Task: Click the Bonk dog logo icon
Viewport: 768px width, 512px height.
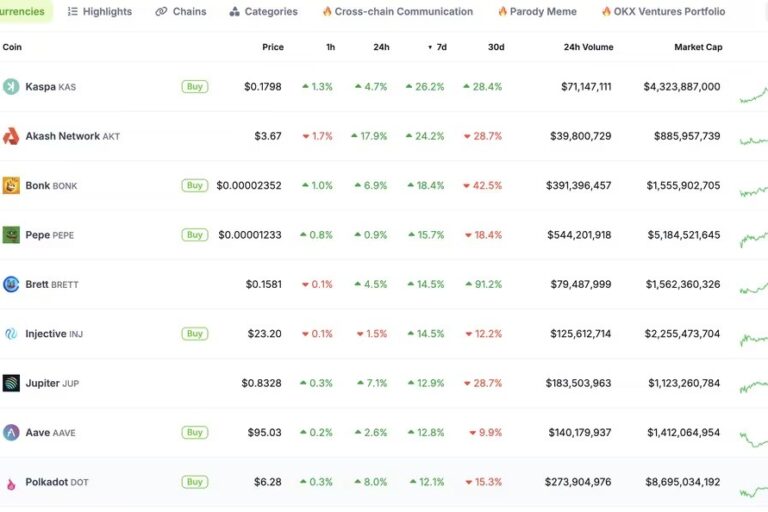Action: 11,186
